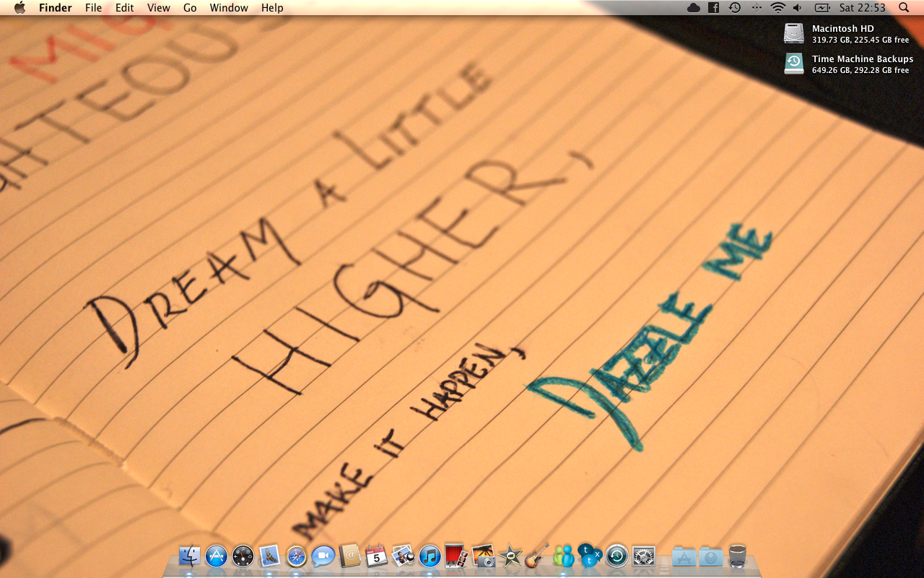Open the Downloads folder stack
924x578 pixels.
710,556
